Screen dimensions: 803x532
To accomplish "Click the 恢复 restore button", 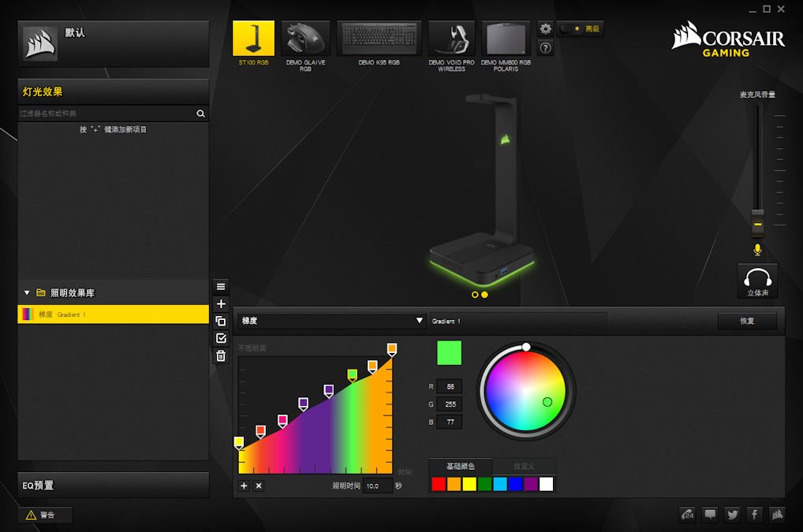I will tap(747, 321).
